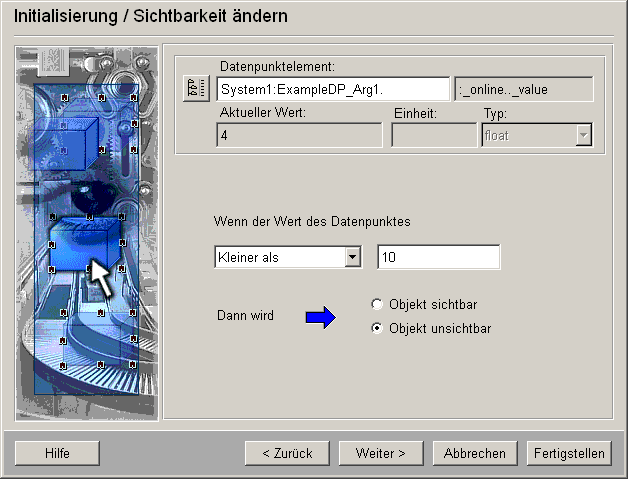Click the Einheit label
The height and width of the screenshot is (479, 628).
pos(415,113)
